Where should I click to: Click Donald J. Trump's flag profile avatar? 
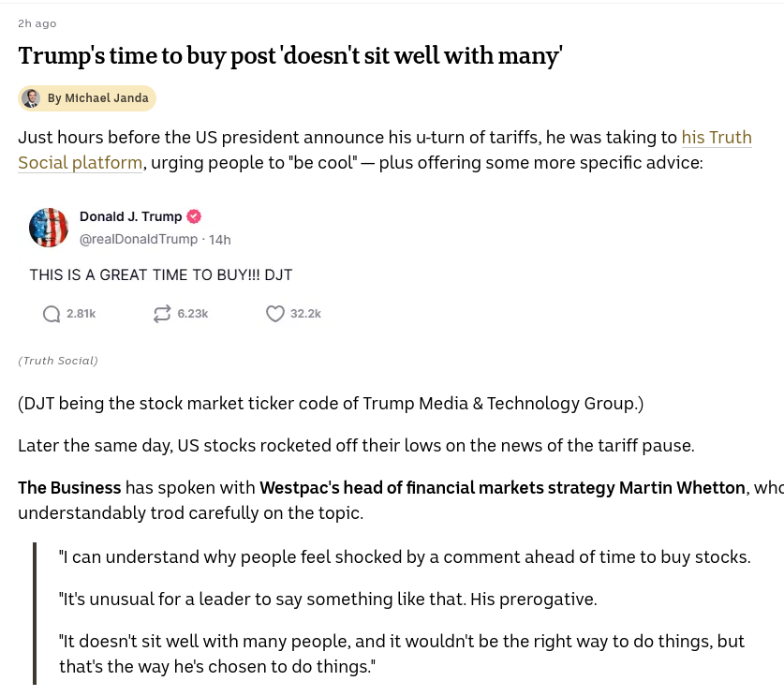[49, 228]
